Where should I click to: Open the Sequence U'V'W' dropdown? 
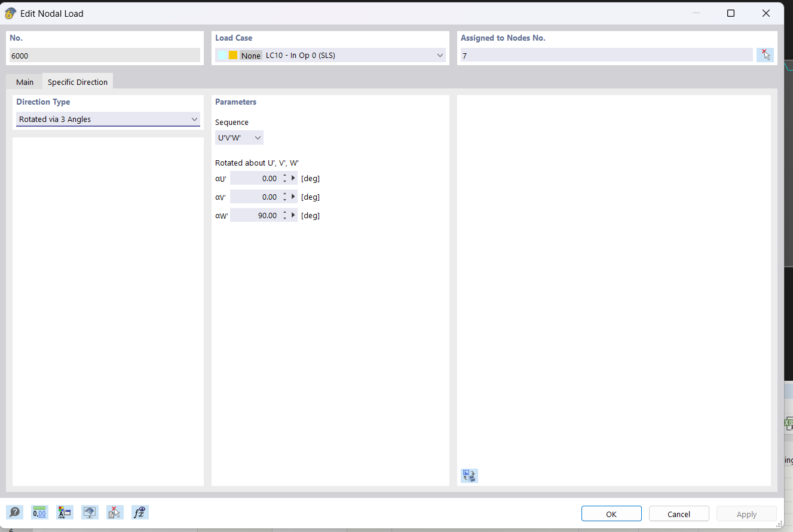[258, 137]
